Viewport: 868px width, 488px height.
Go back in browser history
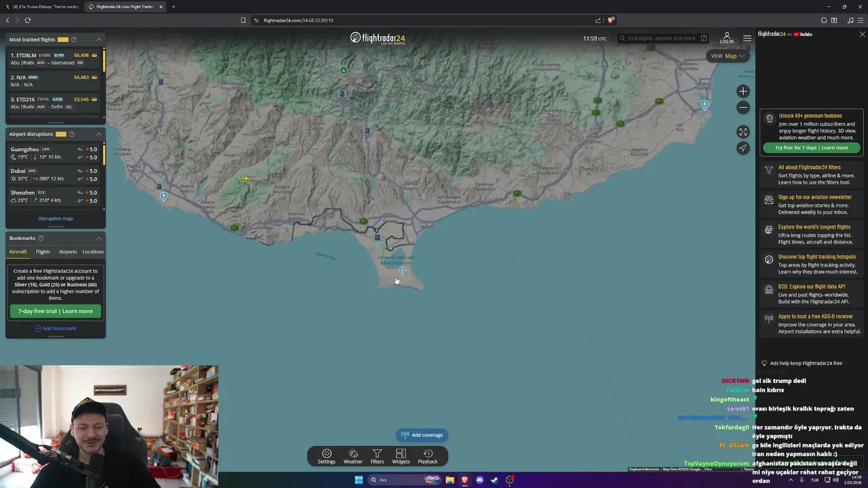[7, 20]
